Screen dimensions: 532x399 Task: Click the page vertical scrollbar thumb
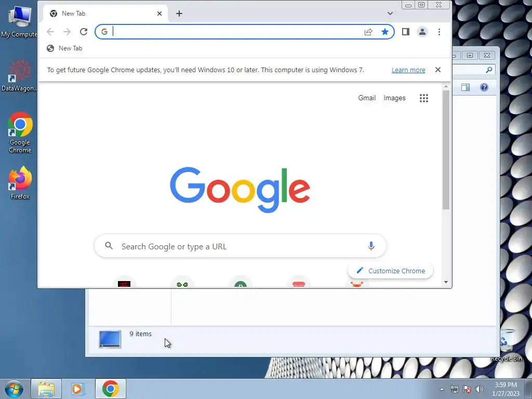pyautogui.click(x=446, y=150)
